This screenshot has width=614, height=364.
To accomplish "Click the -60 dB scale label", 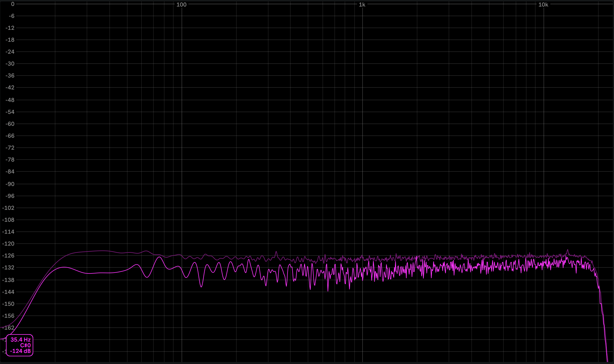I will pos(10,124).
